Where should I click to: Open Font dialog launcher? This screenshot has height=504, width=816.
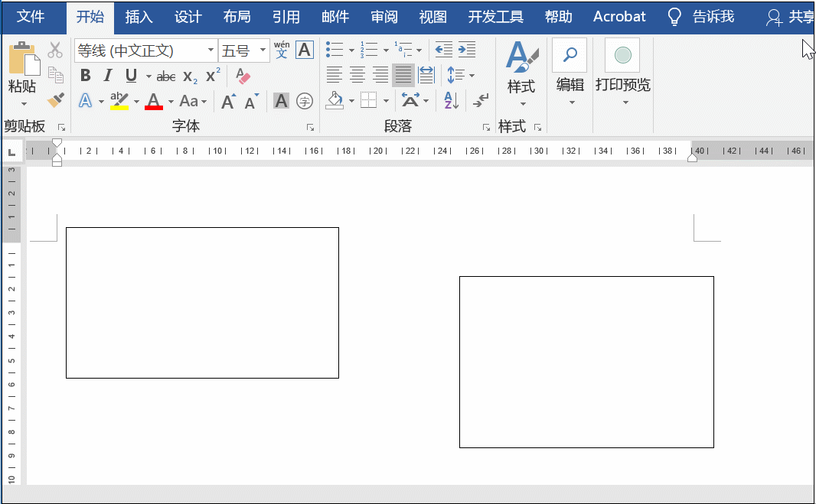click(310, 128)
